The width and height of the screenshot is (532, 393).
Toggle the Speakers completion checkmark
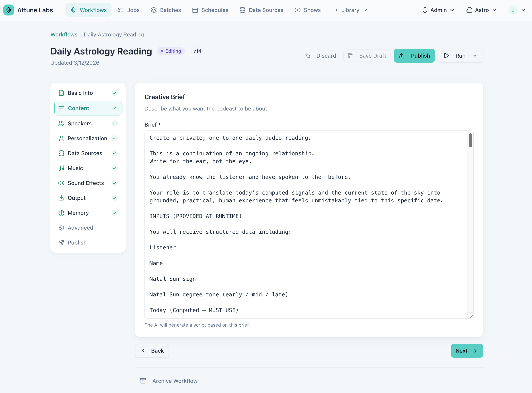tap(114, 123)
